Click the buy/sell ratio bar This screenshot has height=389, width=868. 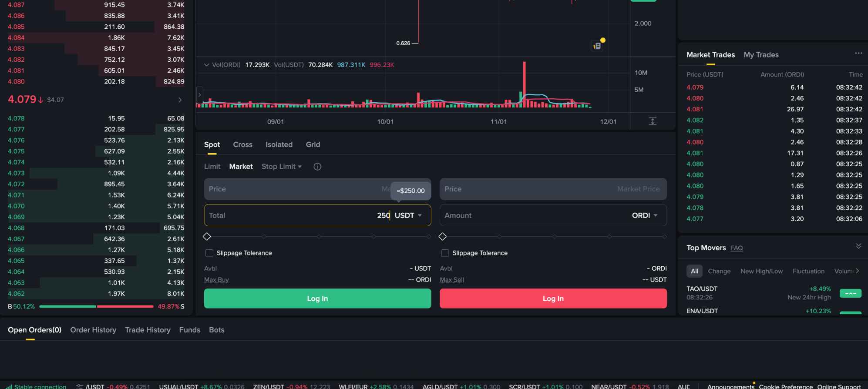(96, 306)
